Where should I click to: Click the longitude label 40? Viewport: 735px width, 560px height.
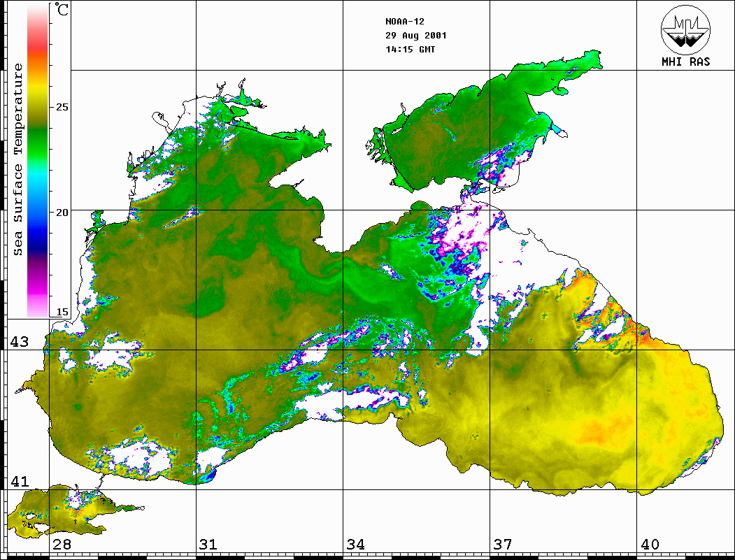point(650,545)
